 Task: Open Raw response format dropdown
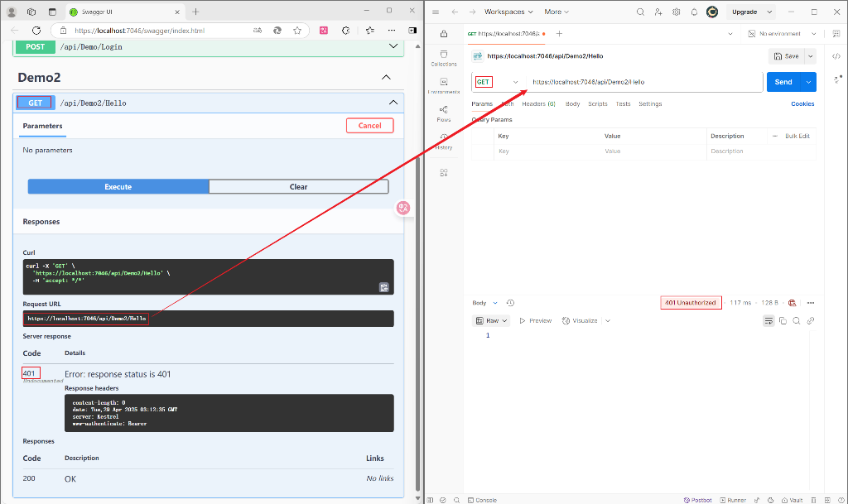(492, 321)
